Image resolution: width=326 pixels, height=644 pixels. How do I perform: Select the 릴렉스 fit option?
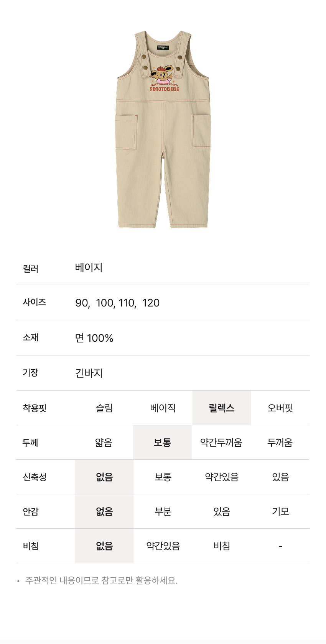tap(222, 408)
